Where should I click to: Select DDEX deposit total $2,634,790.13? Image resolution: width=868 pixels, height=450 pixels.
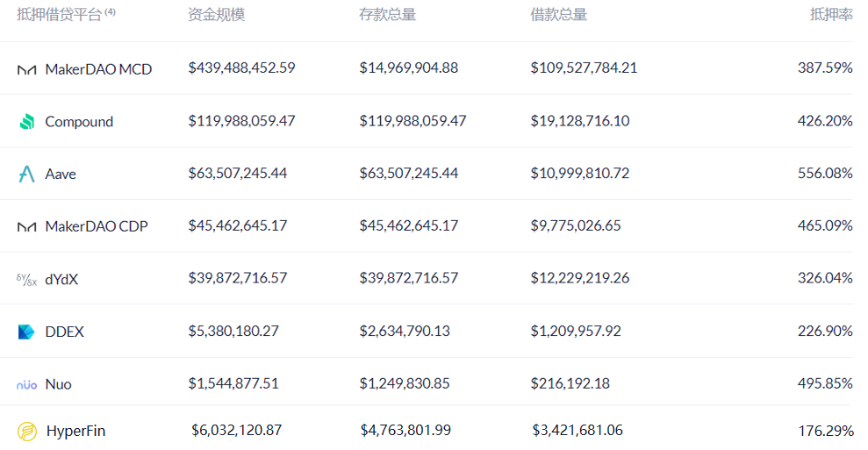click(x=405, y=331)
